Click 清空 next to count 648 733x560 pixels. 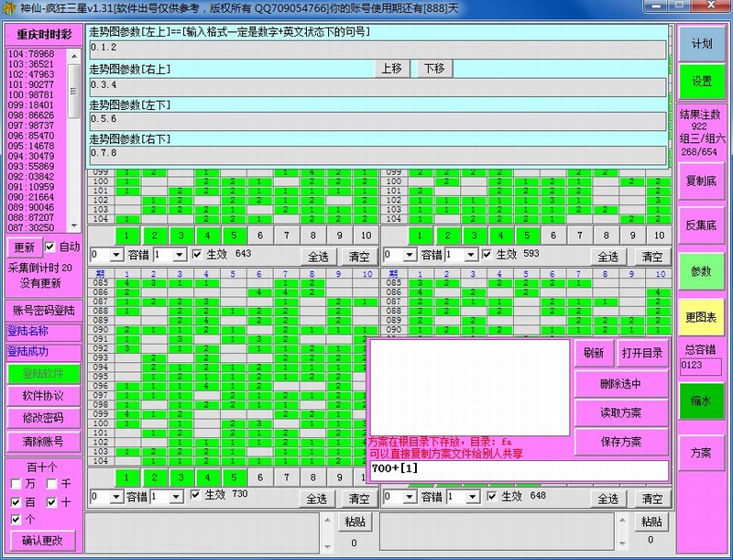point(651,499)
